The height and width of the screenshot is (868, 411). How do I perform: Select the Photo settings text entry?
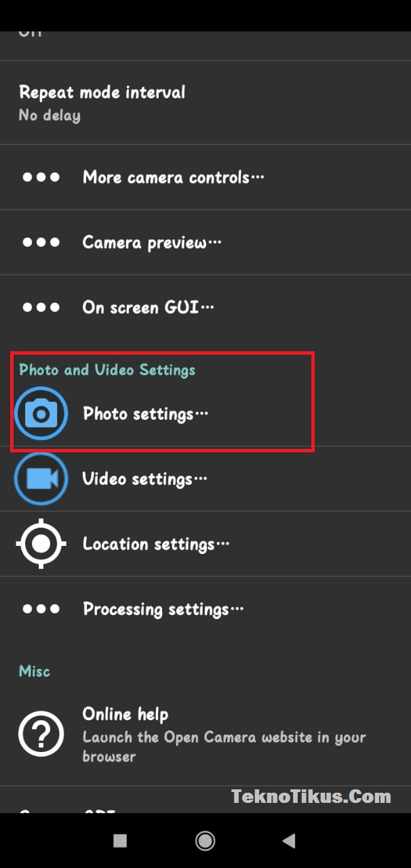(x=145, y=414)
